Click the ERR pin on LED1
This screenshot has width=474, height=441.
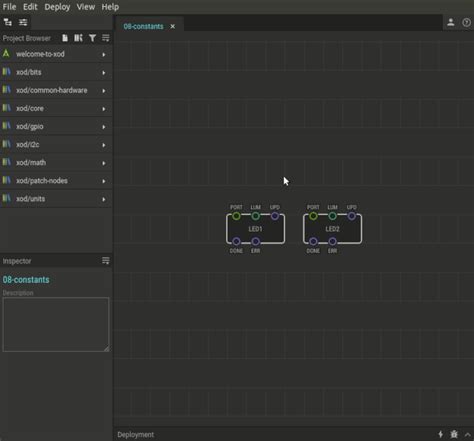(x=255, y=241)
